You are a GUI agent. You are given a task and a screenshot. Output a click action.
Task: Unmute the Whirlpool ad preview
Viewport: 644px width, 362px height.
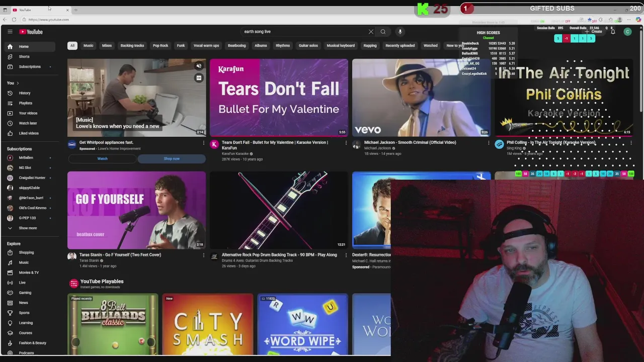point(199,66)
